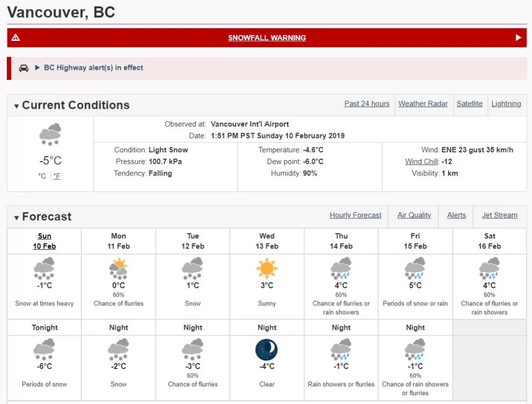Screen dimensions: 532x404
Task: Open the Weather Radar tab
Action: (423, 104)
